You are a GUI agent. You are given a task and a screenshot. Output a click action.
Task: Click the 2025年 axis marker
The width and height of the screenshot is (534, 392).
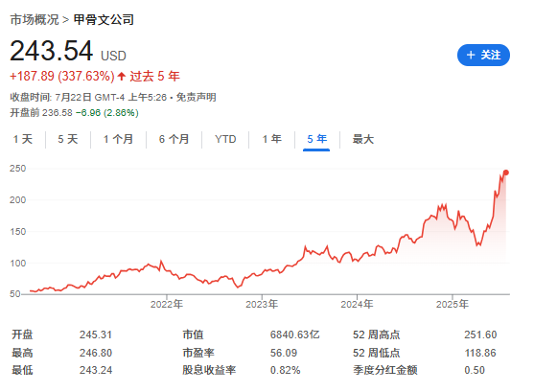point(453,304)
